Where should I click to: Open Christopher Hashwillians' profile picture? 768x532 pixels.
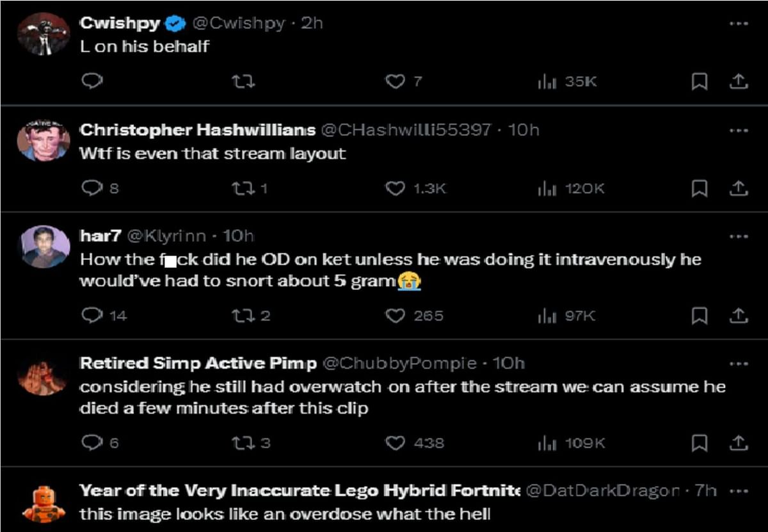point(44,140)
